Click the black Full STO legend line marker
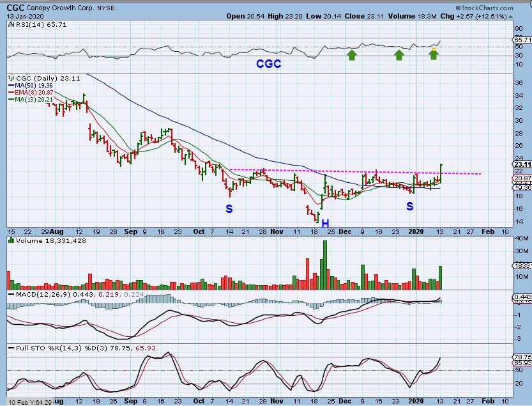The height and width of the screenshot is (406, 532). pos(11,348)
